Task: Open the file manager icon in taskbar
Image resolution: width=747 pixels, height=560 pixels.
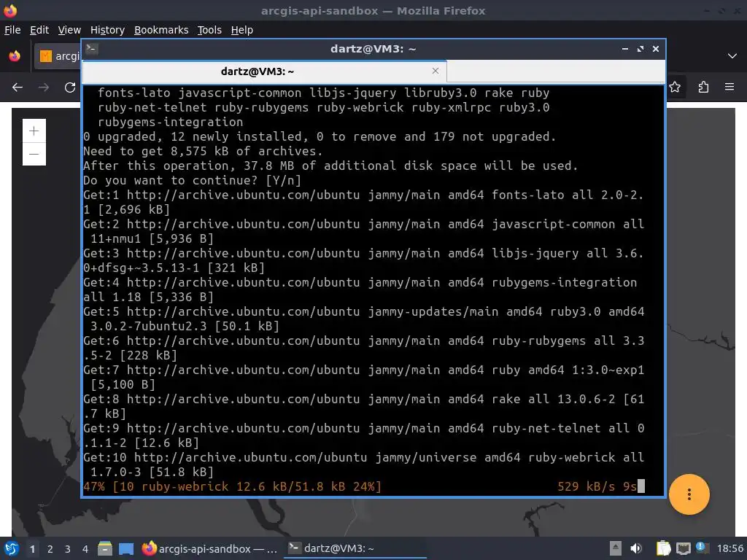Action: tap(105, 548)
